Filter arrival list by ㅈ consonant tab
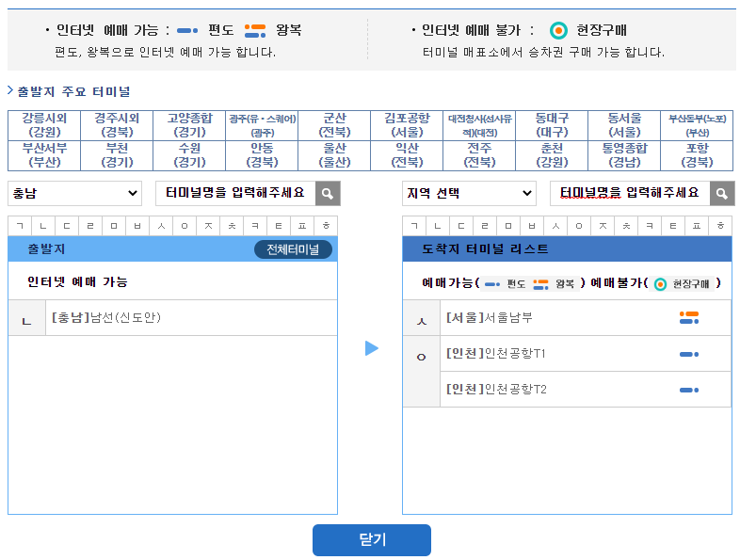This screenshot has height=560, width=740. [603, 226]
